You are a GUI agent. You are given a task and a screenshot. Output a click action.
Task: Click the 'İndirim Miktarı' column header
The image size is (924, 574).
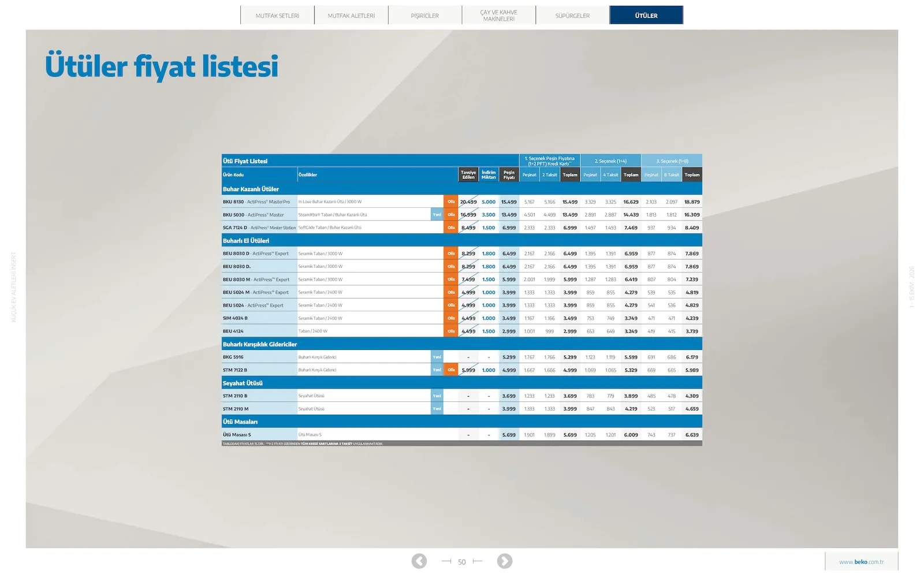coord(489,174)
